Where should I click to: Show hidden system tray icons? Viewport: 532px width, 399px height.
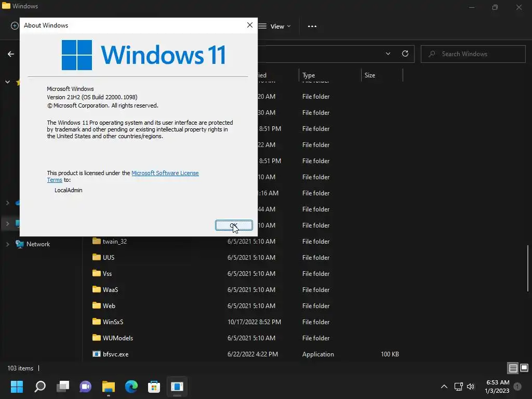(x=444, y=387)
